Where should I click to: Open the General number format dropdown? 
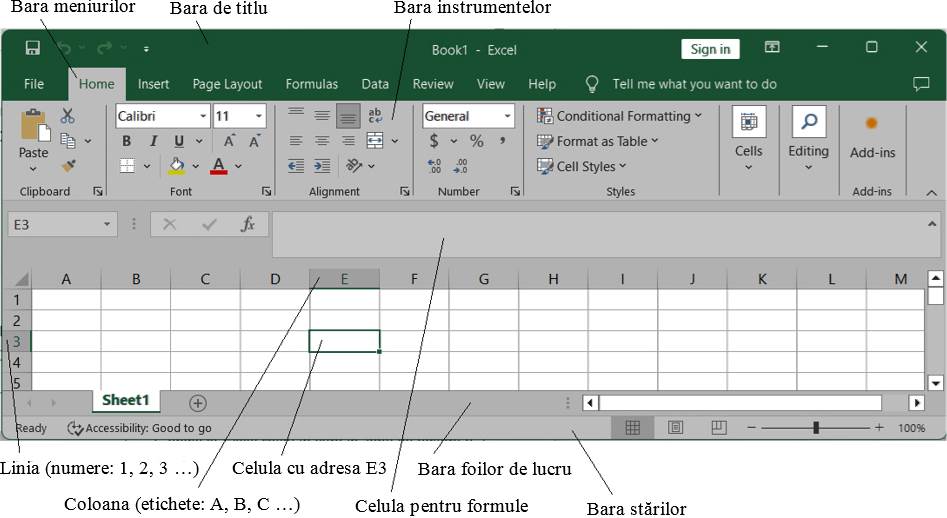(507, 116)
